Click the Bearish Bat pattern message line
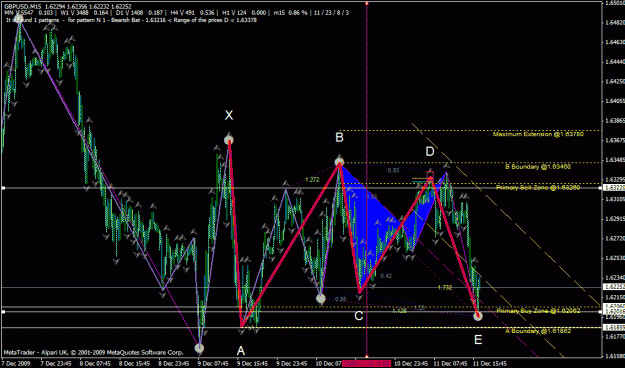625x368 pixels. tap(132, 20)
